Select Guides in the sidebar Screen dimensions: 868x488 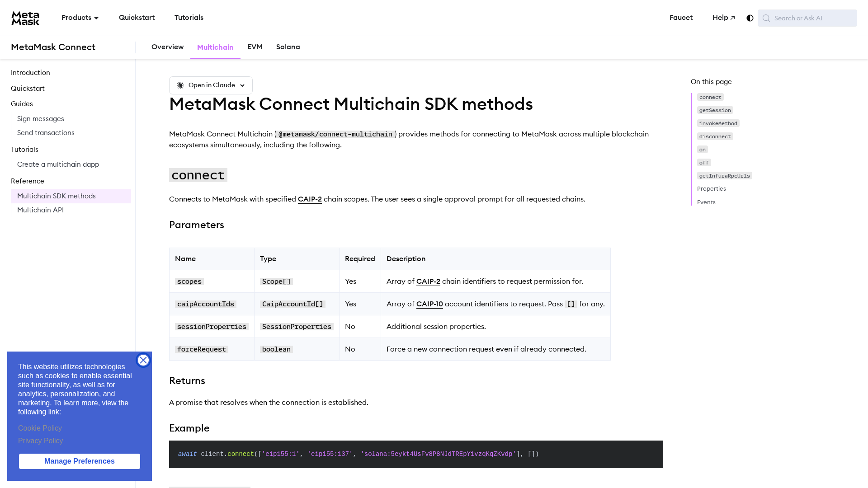22,104
